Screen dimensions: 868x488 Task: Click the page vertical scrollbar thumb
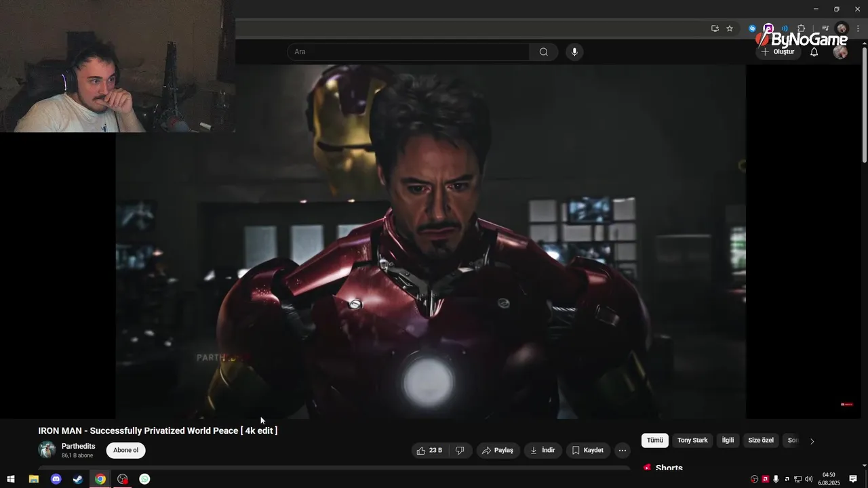point(864,105)
